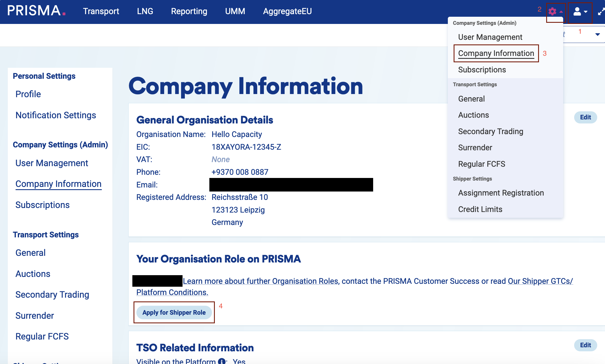
Task: Go to Notification Settings in sidebar
Action: (56, 115)
